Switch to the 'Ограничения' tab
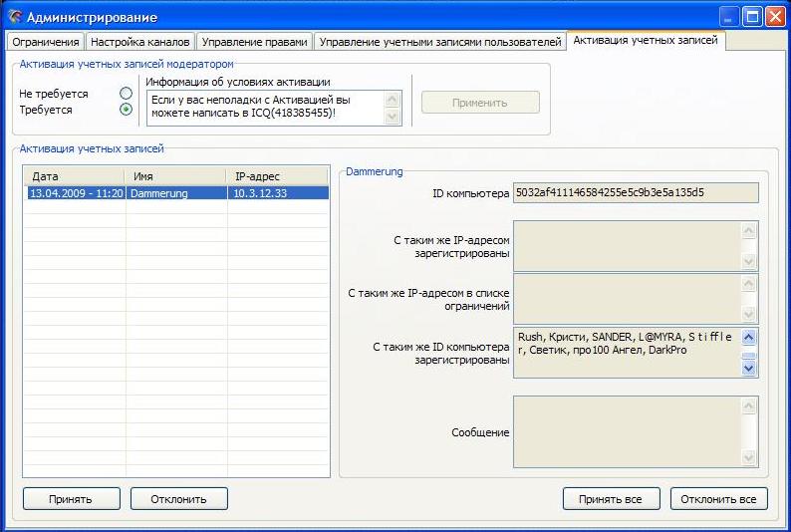The height and width of the screenshot is (532, 791). point(45,42)
